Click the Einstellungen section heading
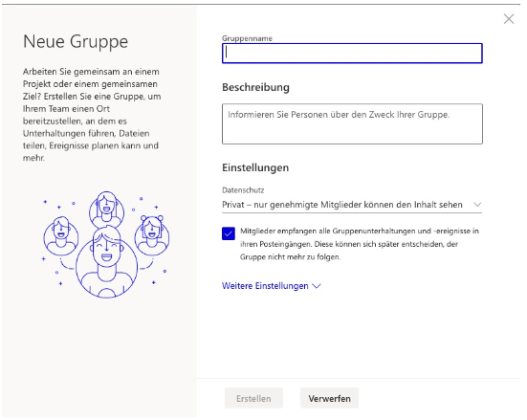 pos(255,167)
